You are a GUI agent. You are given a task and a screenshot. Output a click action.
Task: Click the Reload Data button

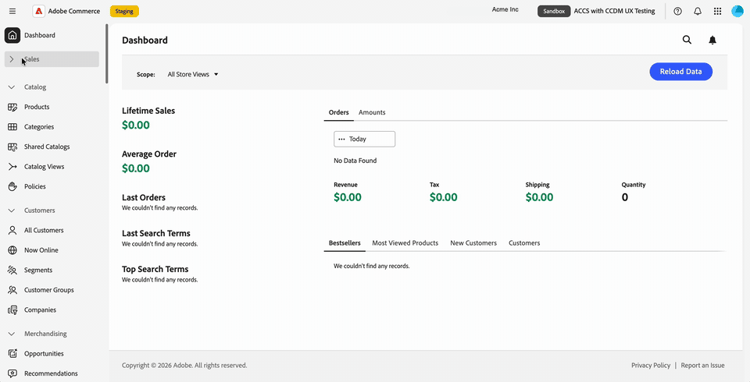681,71
